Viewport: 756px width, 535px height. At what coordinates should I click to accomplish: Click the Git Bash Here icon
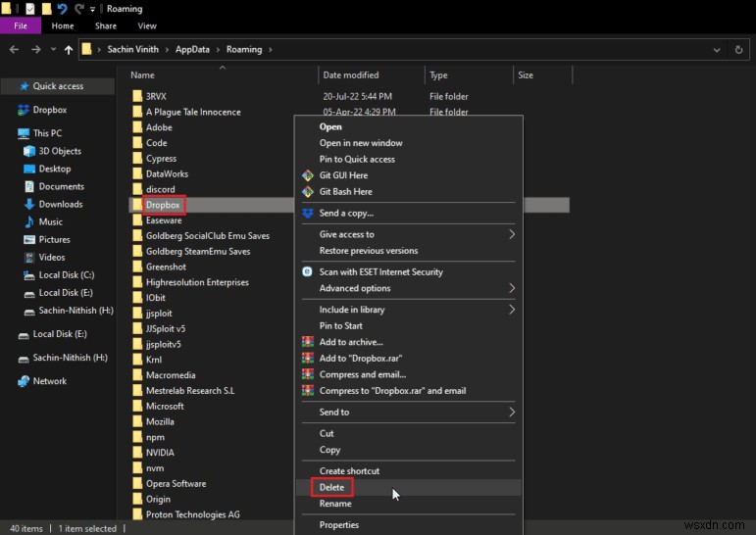pos(308,191)
